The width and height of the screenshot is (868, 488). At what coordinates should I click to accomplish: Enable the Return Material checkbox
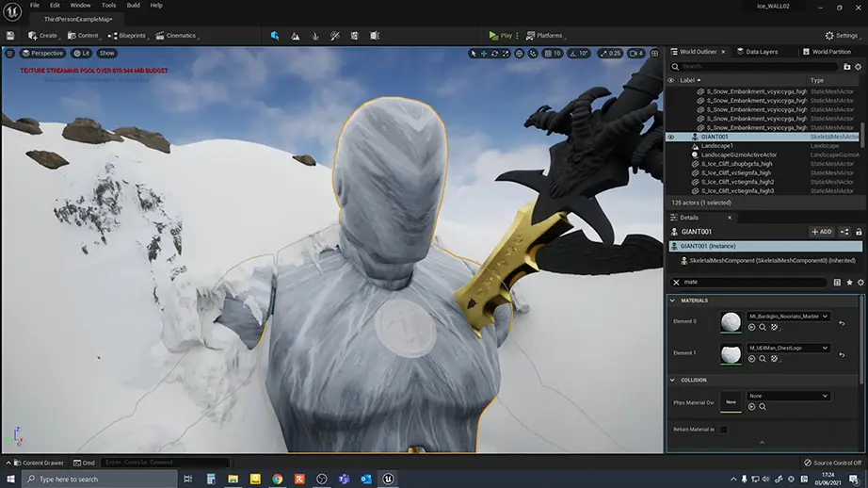coord(724,430)
